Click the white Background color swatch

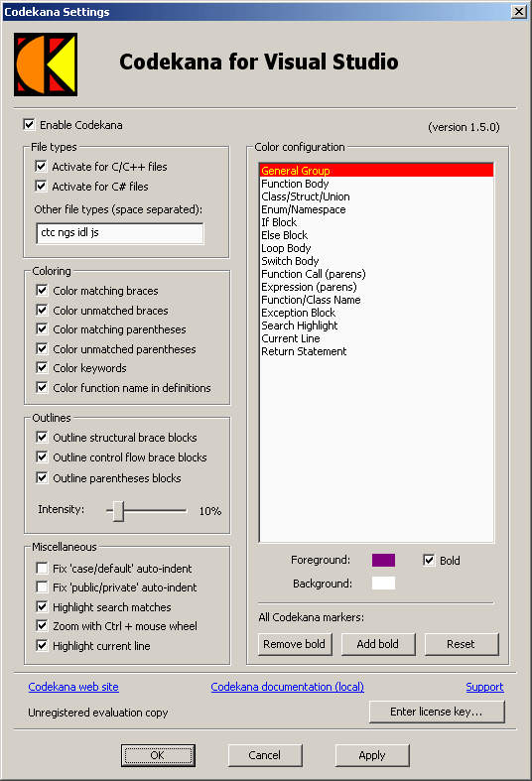383,584
